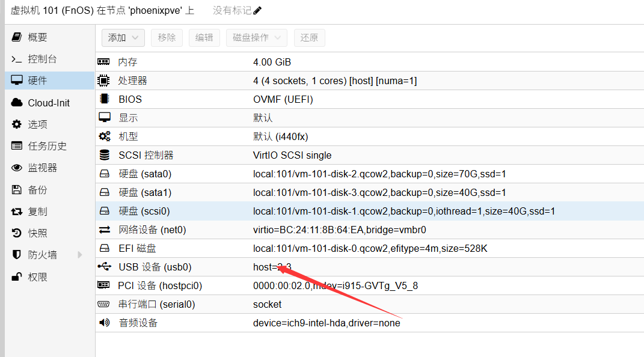Viewport: 644px width, 357px height.
Task: Click the pencil icon to edit tags
Action: (257, 11)
